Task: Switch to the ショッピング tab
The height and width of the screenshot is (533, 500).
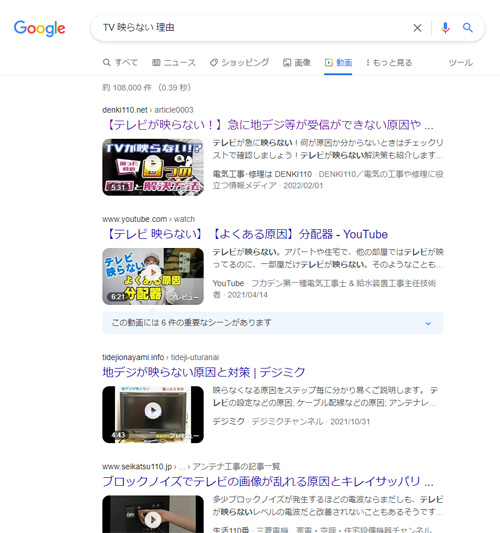Action: click(x=240, y=63)
